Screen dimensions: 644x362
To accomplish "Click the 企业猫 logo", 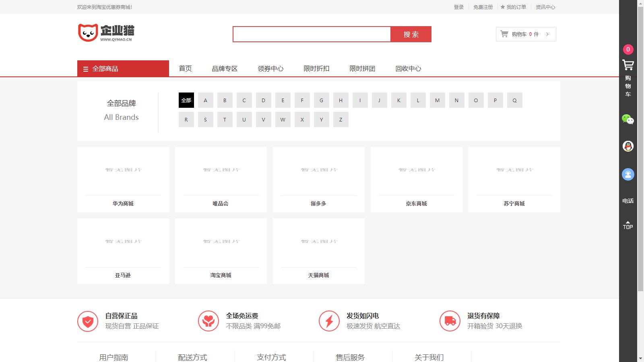I will pos(106,33).
